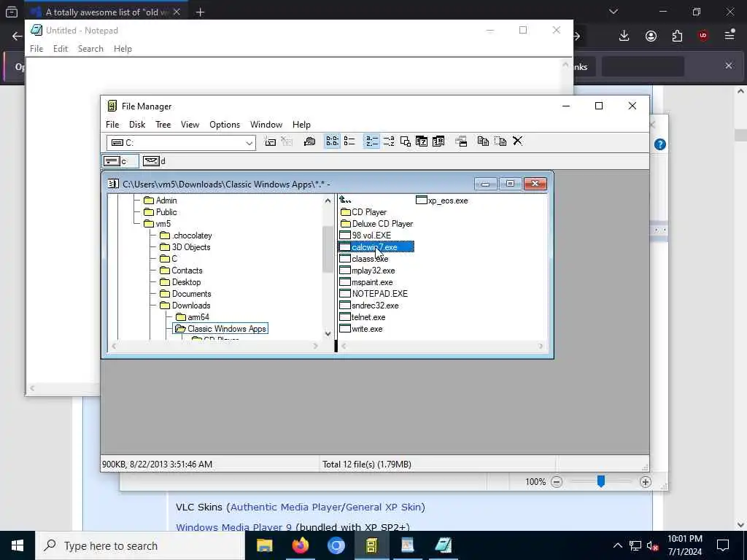This screenshot has width=747, height=560.
Task: Select the write.exe file
Action: click(361, 329)
